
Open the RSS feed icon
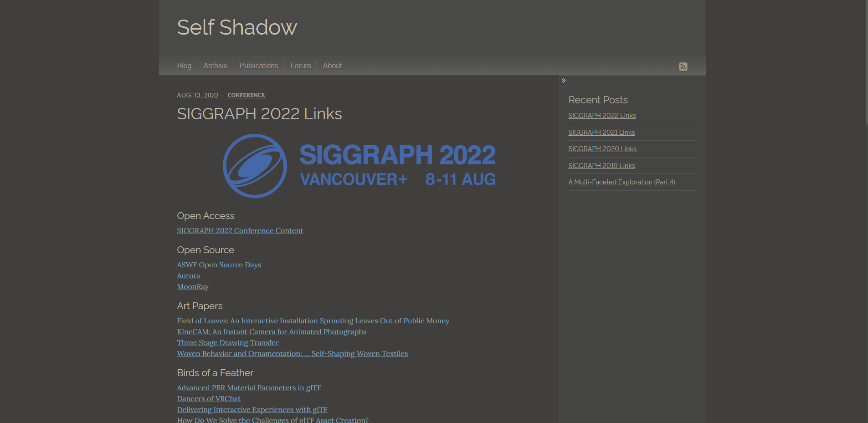click(683, 66)
